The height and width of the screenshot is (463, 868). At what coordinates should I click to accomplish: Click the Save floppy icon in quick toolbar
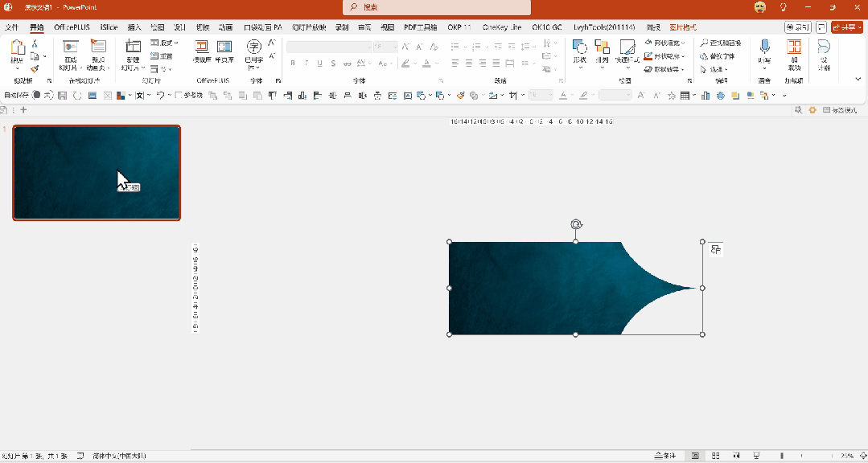63,96
